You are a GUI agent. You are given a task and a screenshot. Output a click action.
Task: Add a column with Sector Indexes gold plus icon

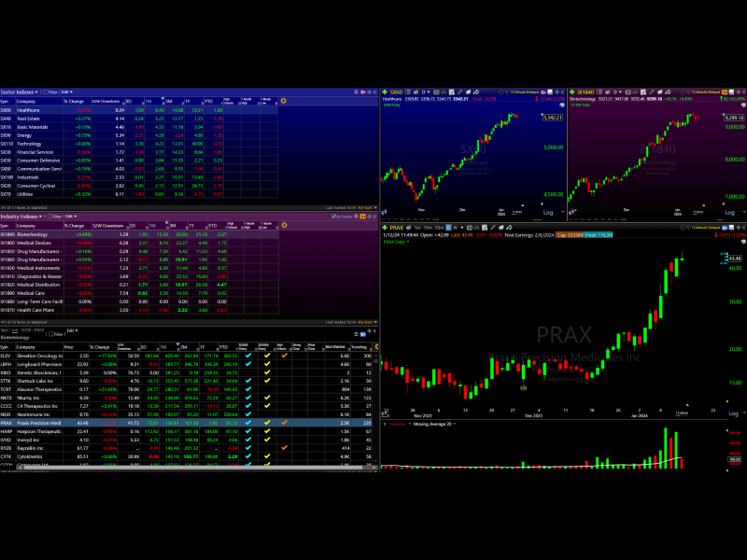284,101
